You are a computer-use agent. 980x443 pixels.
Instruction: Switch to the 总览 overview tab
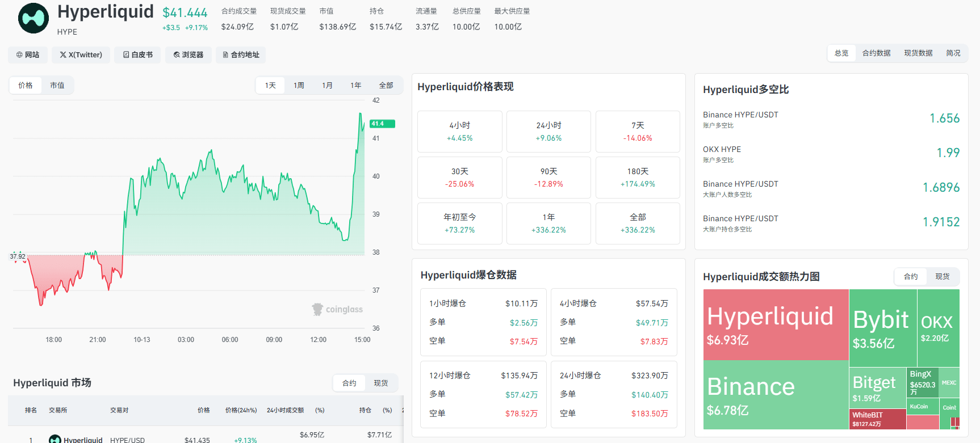click(x=841, y=53)
